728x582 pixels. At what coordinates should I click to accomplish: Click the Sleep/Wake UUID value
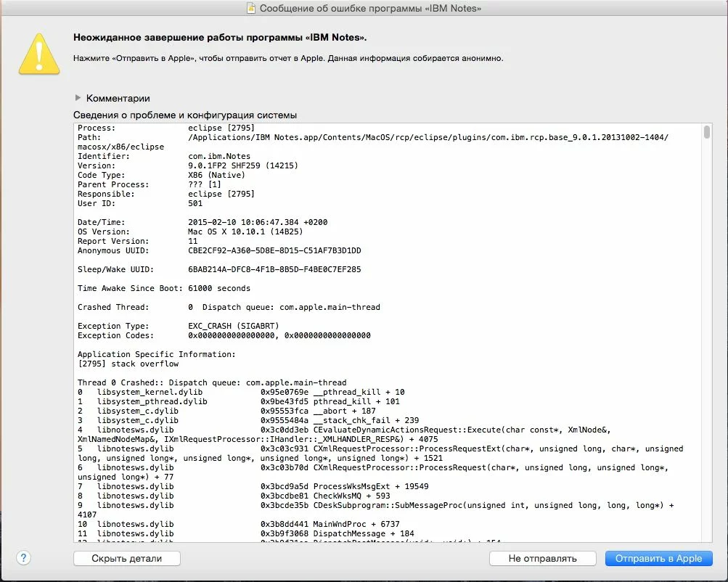coord(274,270)
